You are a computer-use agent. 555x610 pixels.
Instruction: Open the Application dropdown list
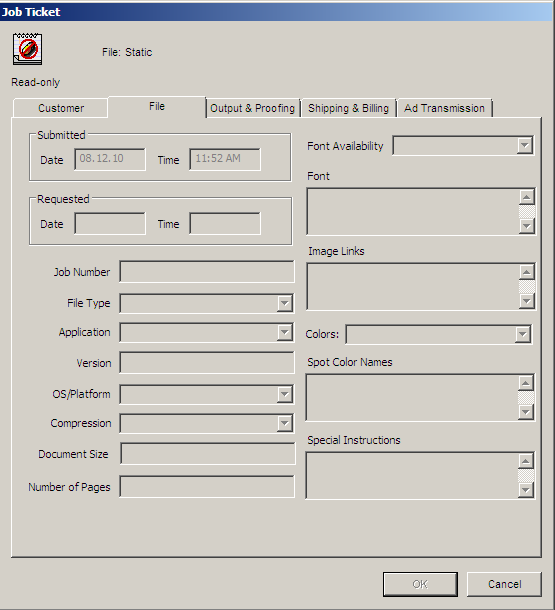point(285,332)
